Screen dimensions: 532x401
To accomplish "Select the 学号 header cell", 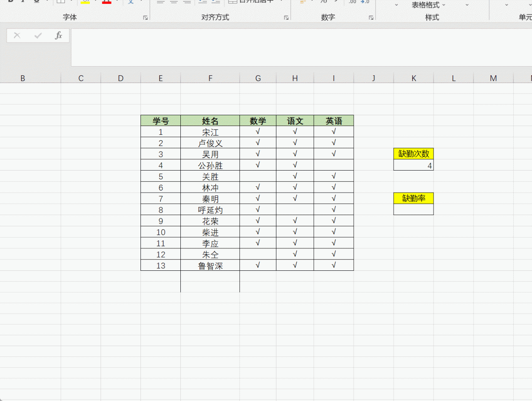I will pos(160,121).
